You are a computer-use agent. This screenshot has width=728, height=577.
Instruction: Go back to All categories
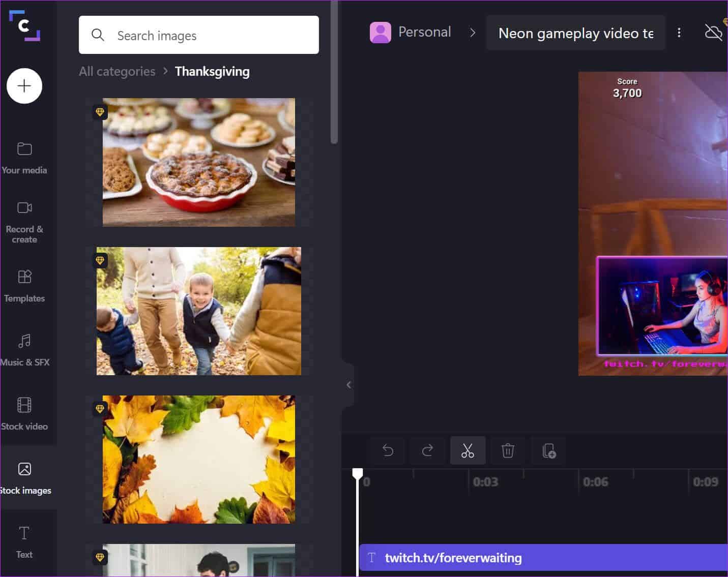coord(117,71)
